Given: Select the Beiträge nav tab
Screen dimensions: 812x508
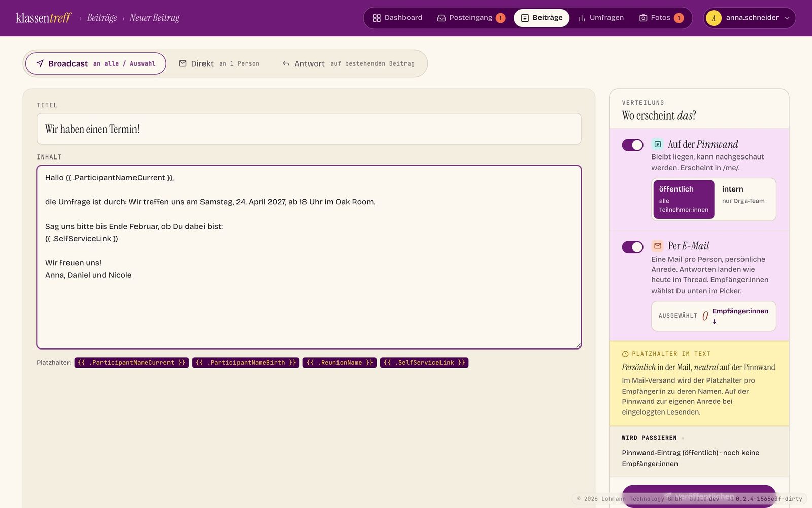Looking at the screenshot, I should click(x=542, y=18).
